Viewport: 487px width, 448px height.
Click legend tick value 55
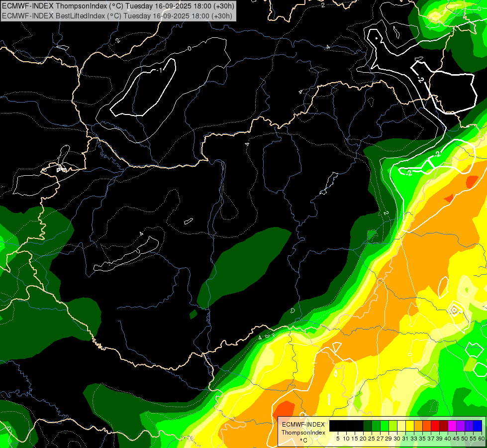click(473, 439)
